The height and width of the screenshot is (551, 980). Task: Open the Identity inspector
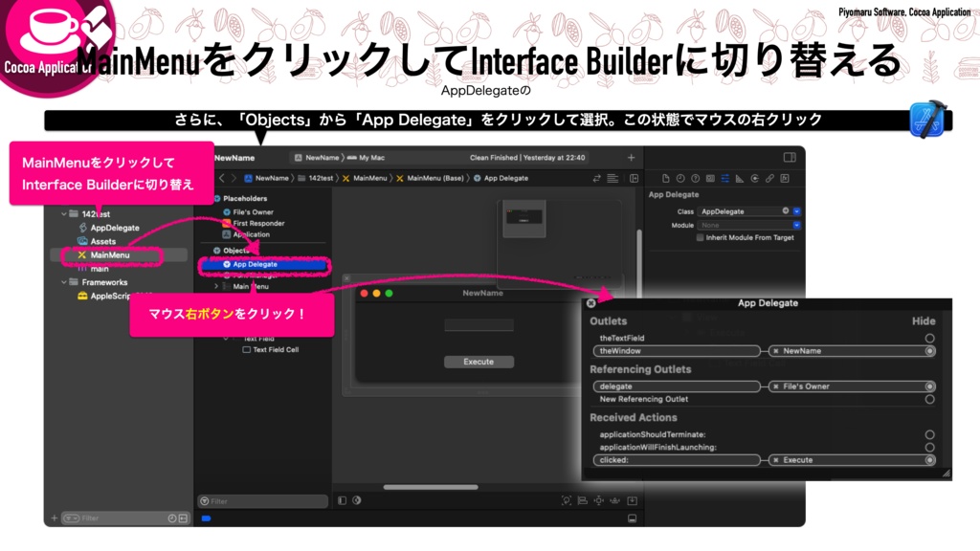pyautogui.click(x=709, y=179)
